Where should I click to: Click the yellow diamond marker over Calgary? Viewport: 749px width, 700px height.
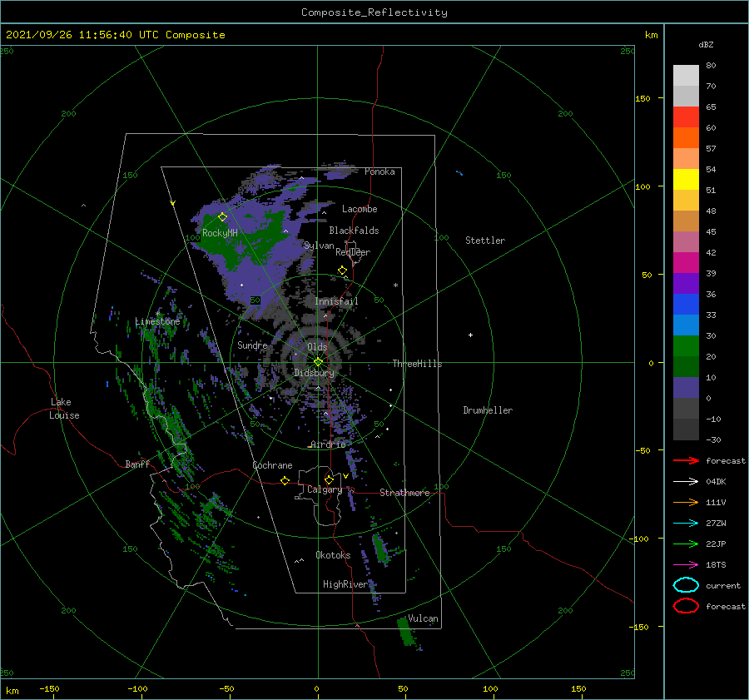329,479
